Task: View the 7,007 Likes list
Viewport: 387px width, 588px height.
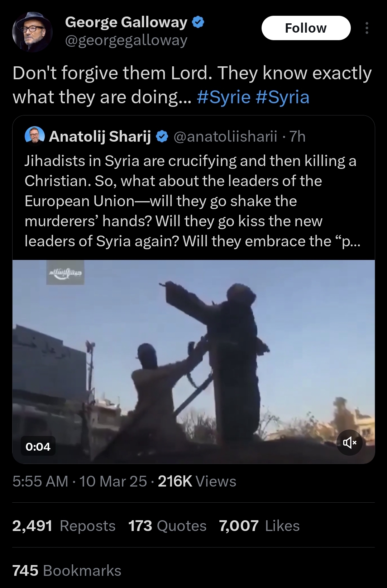Action: coord(259,526)
